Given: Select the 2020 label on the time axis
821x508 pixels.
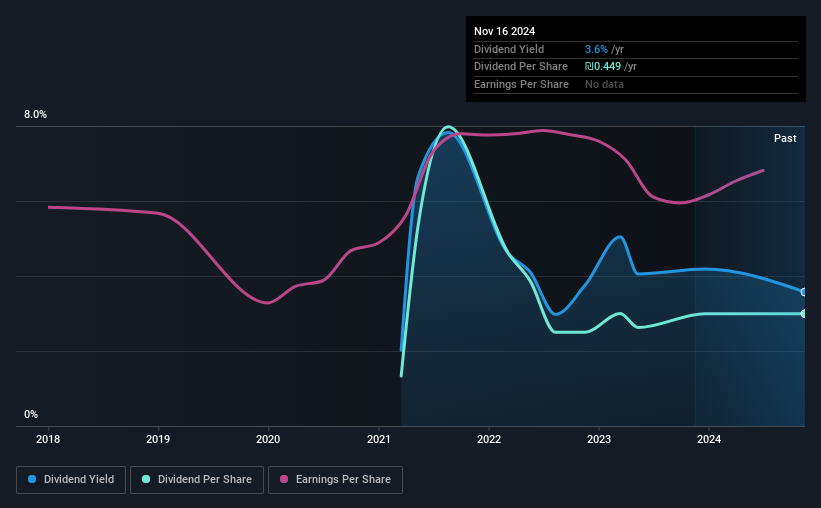Looking at the screenshot, I should click(x=268, y=439).
